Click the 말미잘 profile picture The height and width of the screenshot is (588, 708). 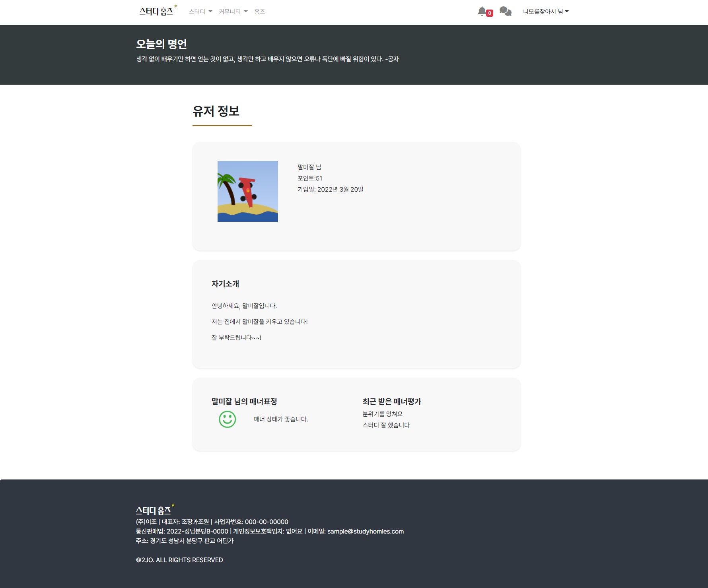(x=247, y=191)
